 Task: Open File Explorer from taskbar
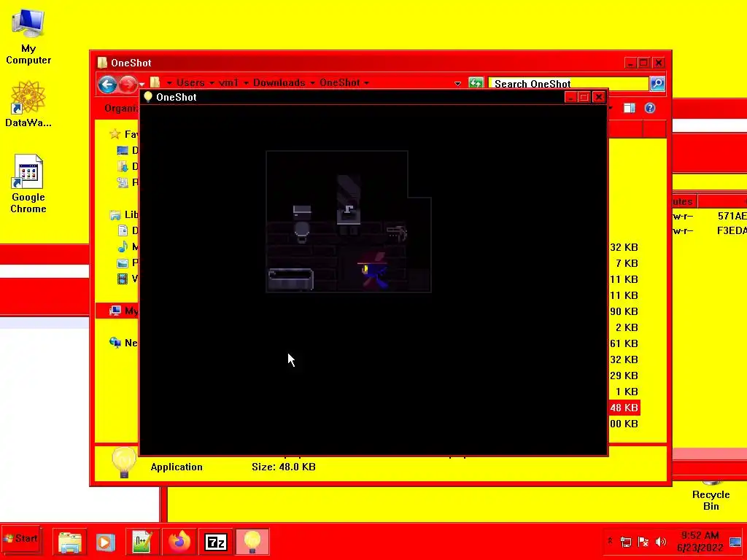pyautogui.click(x=70, y=542)
